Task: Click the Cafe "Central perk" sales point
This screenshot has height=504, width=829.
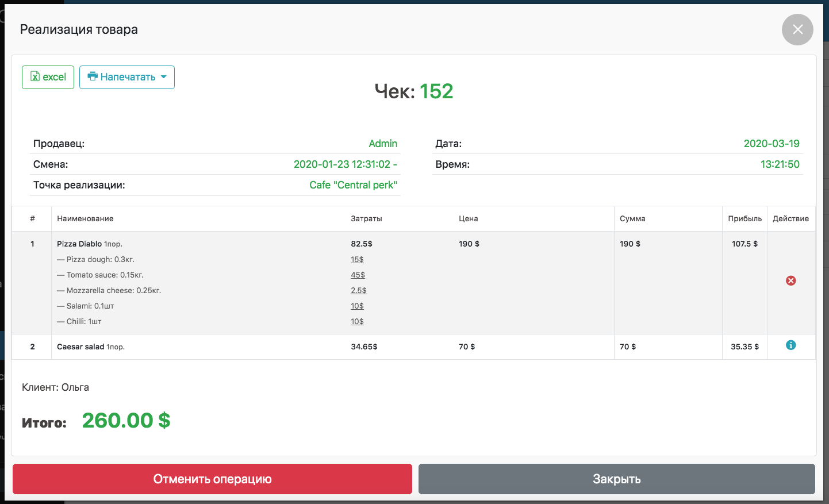Action: [353, 185]
